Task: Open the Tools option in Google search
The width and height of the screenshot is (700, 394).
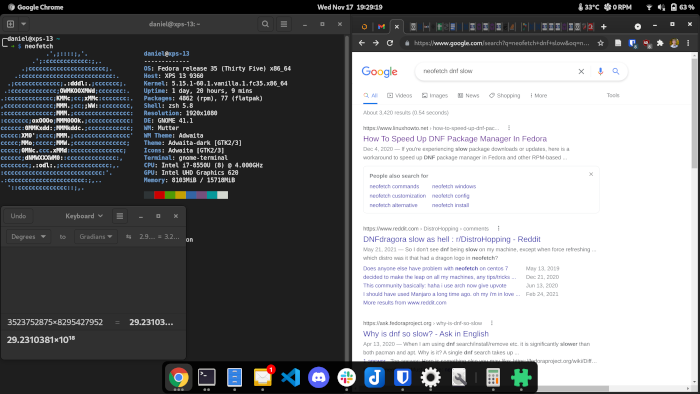Action: pyautogui.click(x=613, y=95)
